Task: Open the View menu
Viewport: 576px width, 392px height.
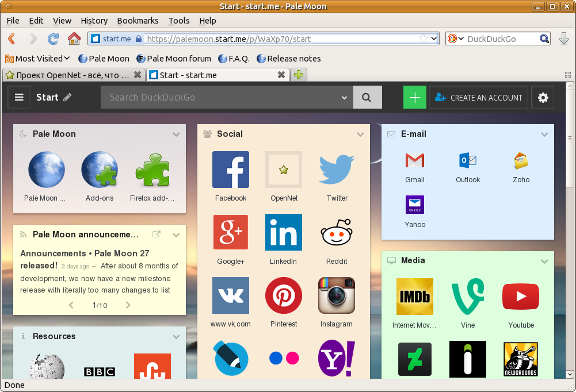Action: [x=62, y=21]
